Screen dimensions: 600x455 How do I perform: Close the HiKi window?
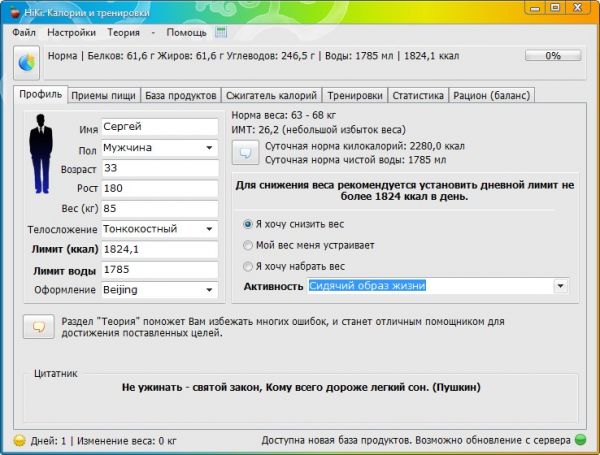tap(577, 8)
